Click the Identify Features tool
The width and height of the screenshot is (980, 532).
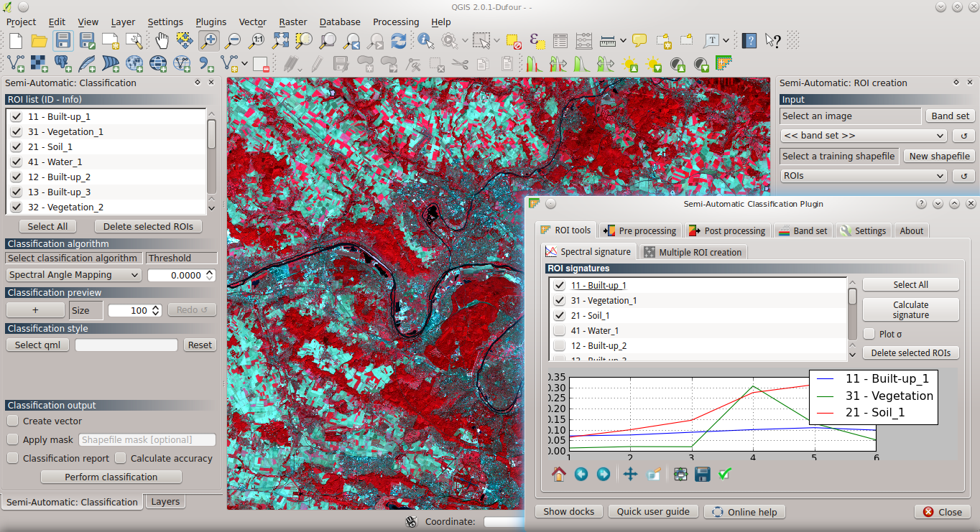tap(425, 41)
